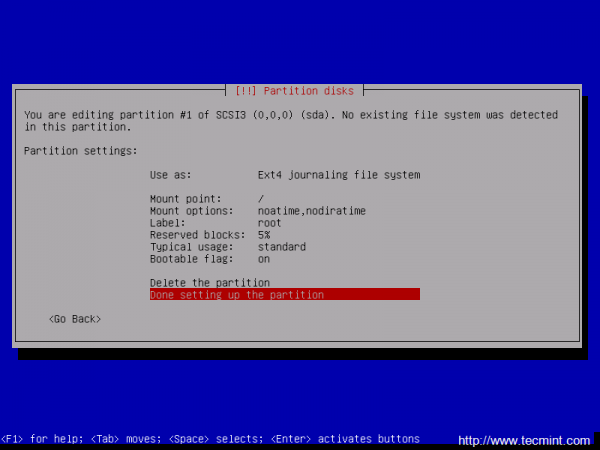Change the "standard" typical usage value
Image resolution: width=600 pixels, height=450 pixels.
coord(282,247)
